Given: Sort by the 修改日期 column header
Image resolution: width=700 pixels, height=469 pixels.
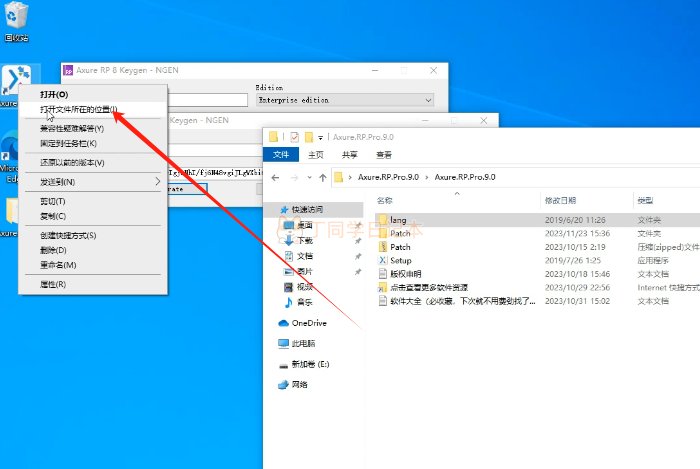Looking at the screenshot, I should [560, 201].
